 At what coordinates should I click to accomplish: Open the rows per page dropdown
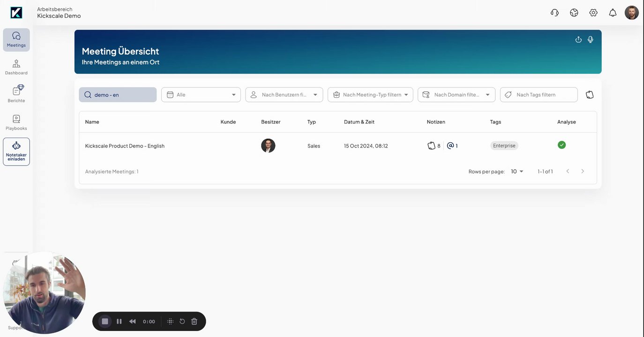[x=517, y=172]
